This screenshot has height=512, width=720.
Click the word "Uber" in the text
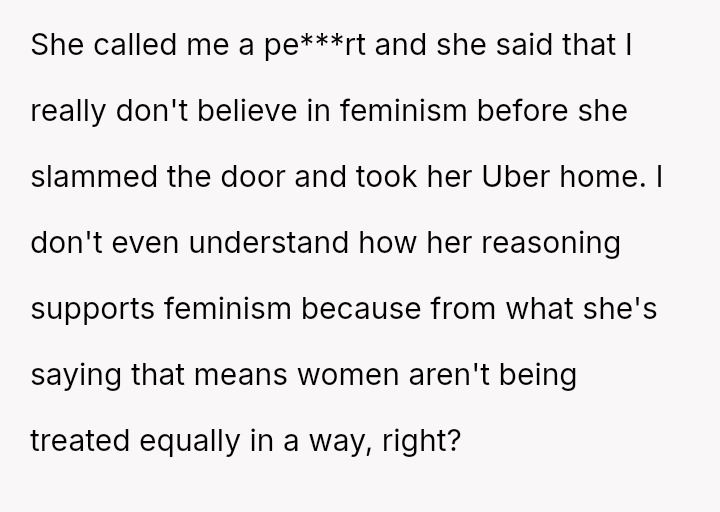515,177
